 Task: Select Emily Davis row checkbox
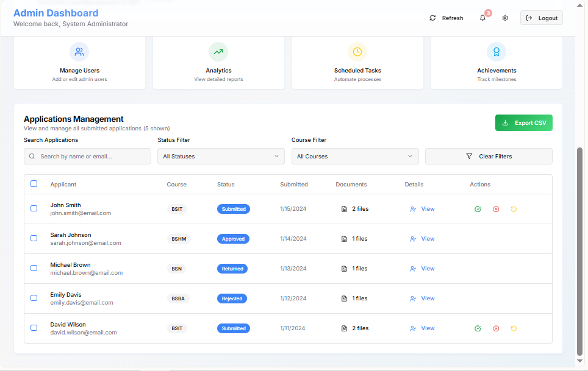point(34,298)
